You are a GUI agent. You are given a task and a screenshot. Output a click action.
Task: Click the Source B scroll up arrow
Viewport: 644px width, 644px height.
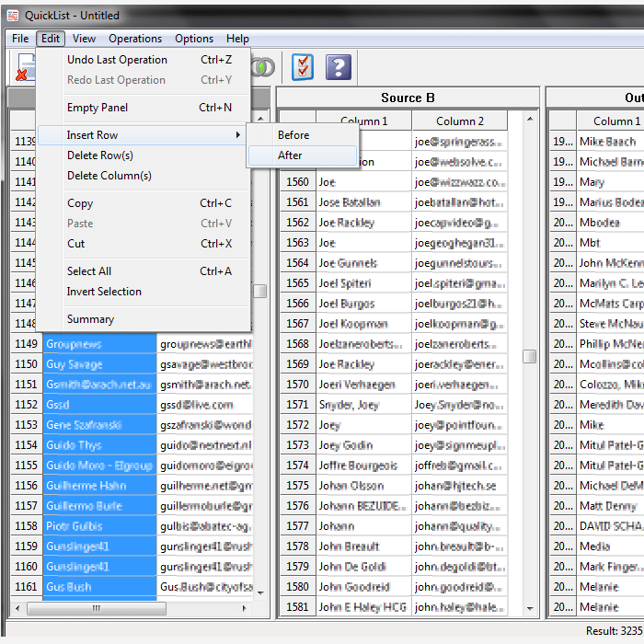[x=530, y=119]
